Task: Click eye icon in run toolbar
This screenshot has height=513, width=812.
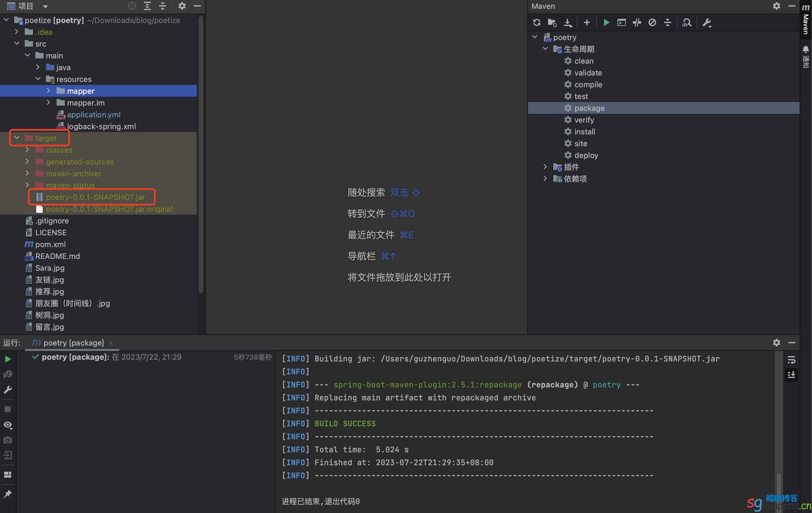Action: point(8,425)
